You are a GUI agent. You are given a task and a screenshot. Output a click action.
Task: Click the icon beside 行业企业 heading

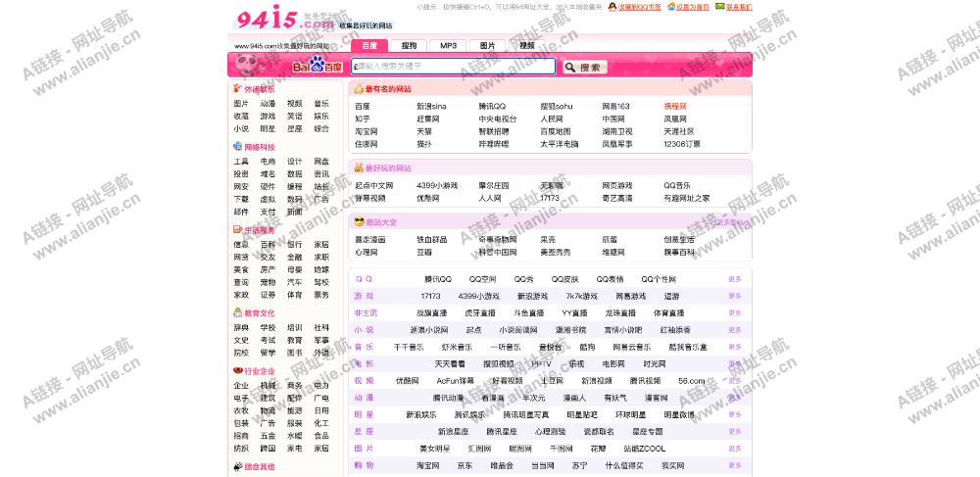(237, 370)
